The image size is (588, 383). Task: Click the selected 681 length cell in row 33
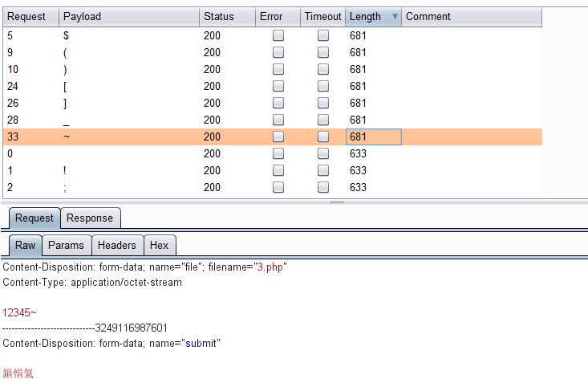click(374, 136)
